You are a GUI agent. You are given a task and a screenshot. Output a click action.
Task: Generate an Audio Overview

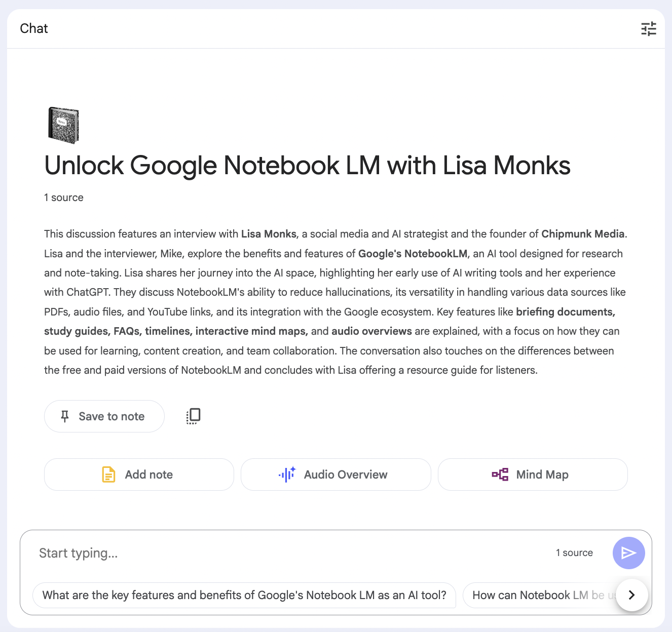[x=335, y=475]
